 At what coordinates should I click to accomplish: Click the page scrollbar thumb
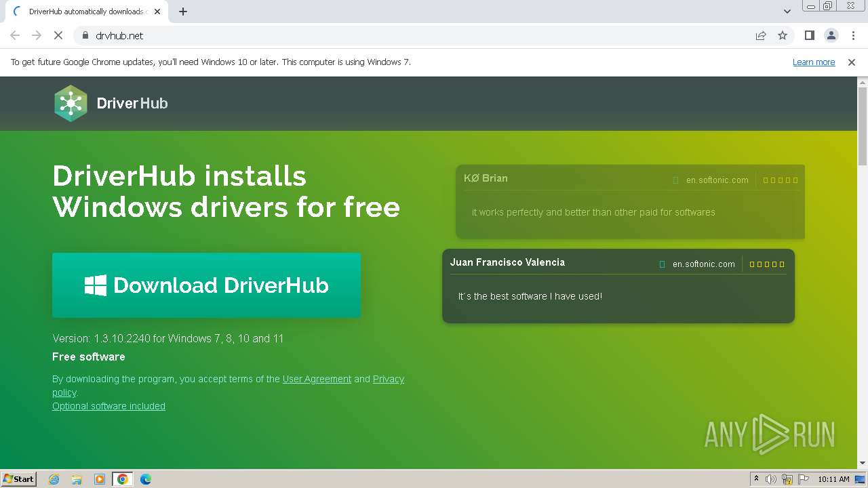coord(863,127)
